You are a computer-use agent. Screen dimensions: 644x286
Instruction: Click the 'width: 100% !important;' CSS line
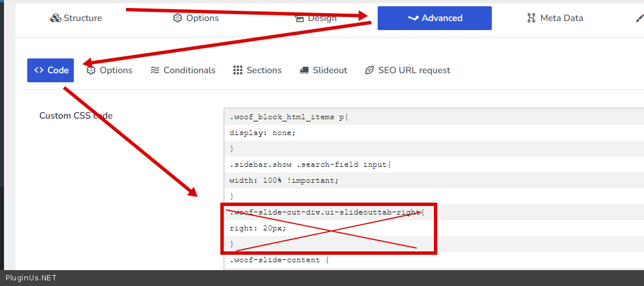pos(284,180)
